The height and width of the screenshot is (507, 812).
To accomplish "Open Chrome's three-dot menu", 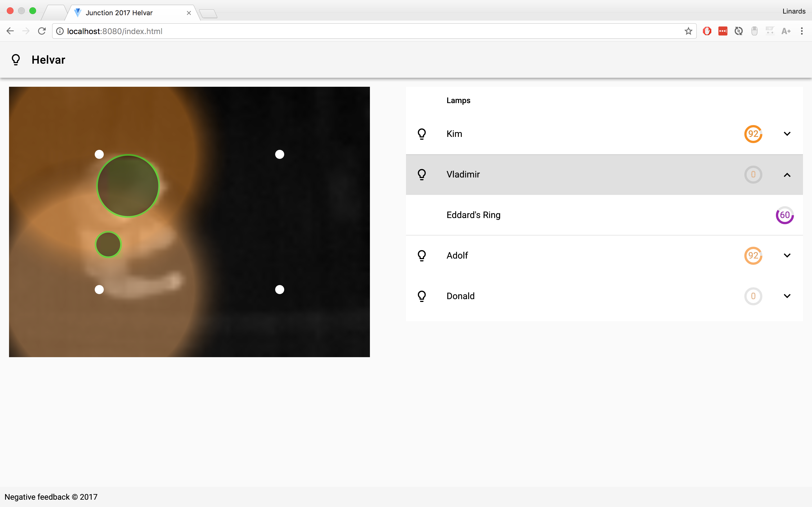I will (x=802, y=31).
